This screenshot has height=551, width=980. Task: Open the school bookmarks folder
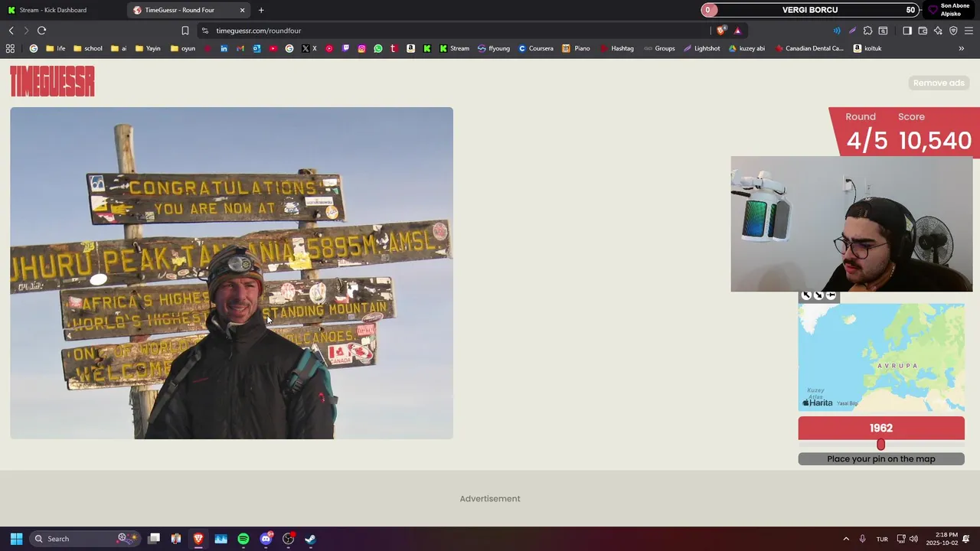(x=88, y=48)
